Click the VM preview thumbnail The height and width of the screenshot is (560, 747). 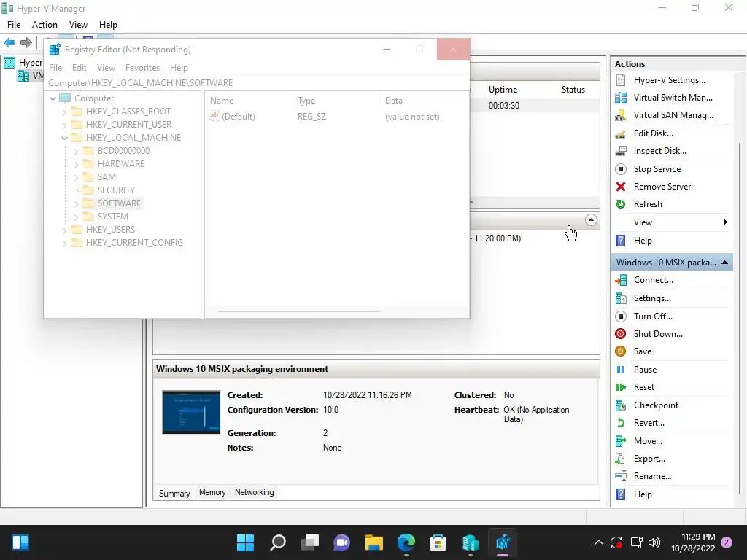192,413
